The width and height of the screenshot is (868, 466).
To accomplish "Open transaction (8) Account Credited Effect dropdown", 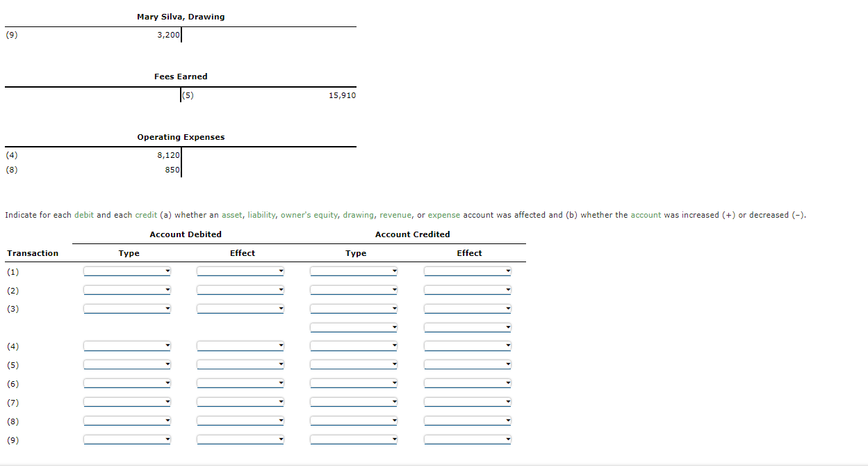I will tap(468, 421).
